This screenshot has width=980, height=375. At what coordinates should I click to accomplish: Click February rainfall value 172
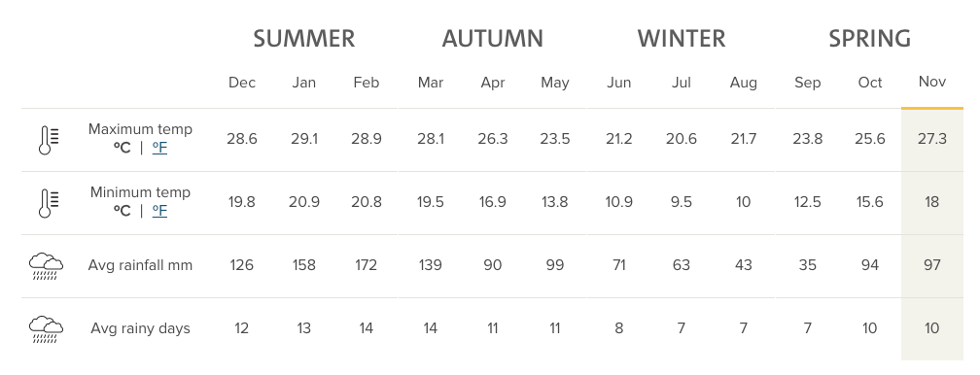[366, 265]
